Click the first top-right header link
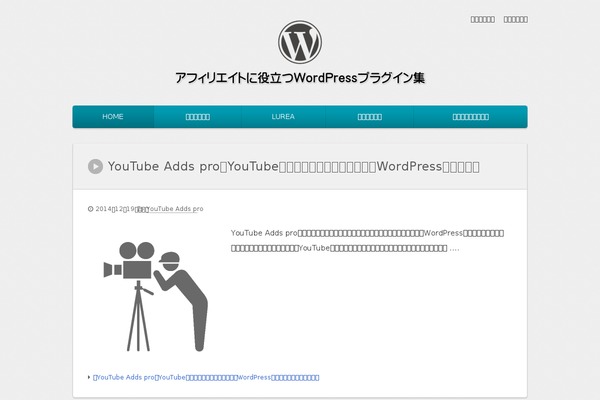 (x=483, y=19)
